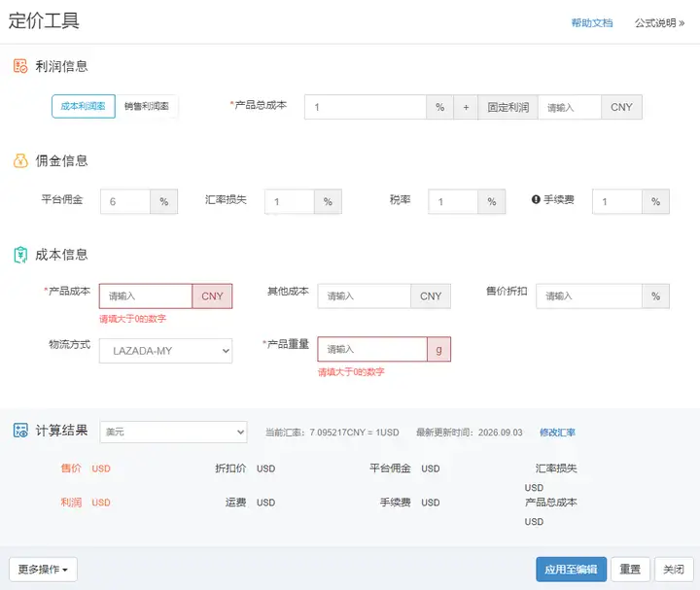
Task: Focus the 产品成本 input field
Action: [x=146, y=296]
